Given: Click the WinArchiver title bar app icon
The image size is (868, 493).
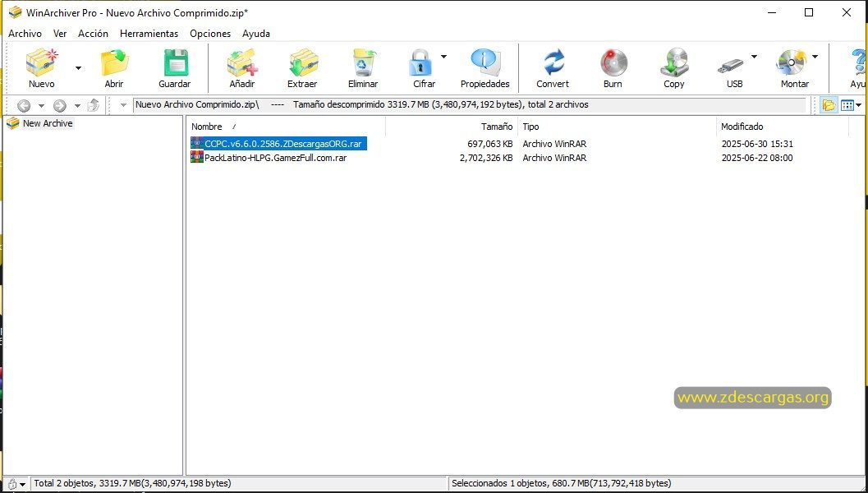Looking at the screenshot, I should click(15, 12).
